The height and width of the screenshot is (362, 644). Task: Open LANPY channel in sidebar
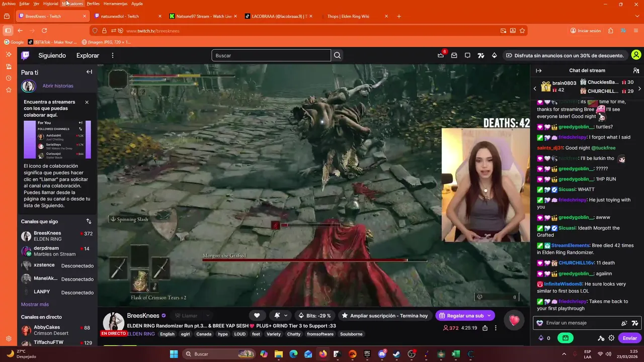(x=57, y=292)
